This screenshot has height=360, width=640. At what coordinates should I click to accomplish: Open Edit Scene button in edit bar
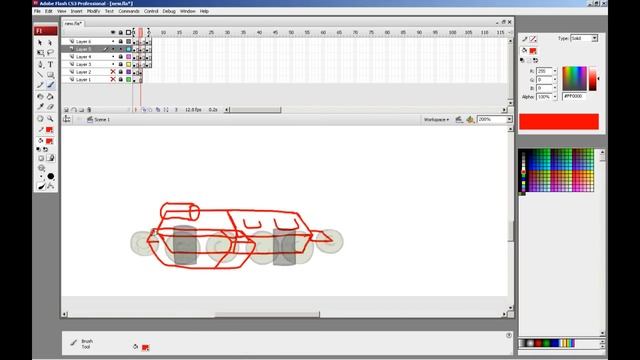(x=459, y=119)
